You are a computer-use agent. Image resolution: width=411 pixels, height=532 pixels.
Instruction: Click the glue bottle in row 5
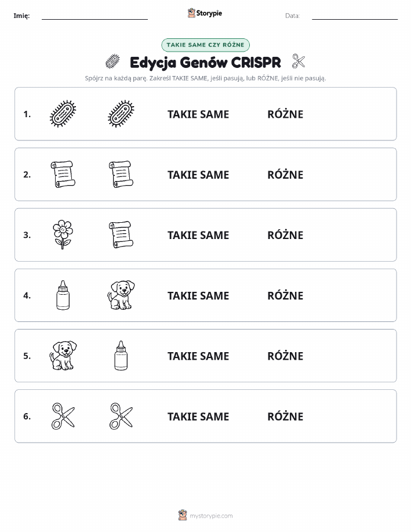click(121, 356)
